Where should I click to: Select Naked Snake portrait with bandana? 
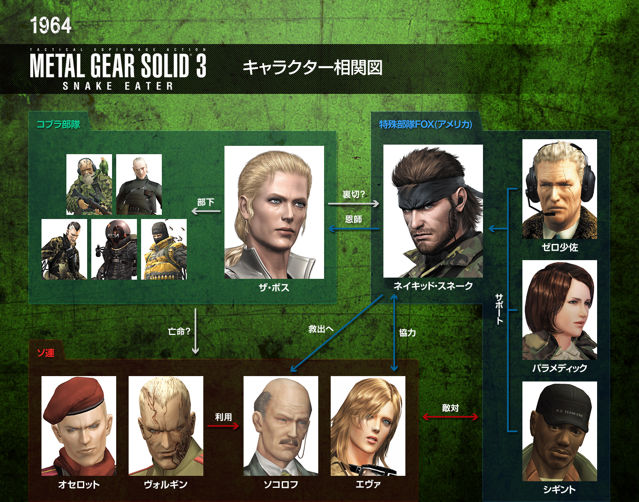coord(433,211)
